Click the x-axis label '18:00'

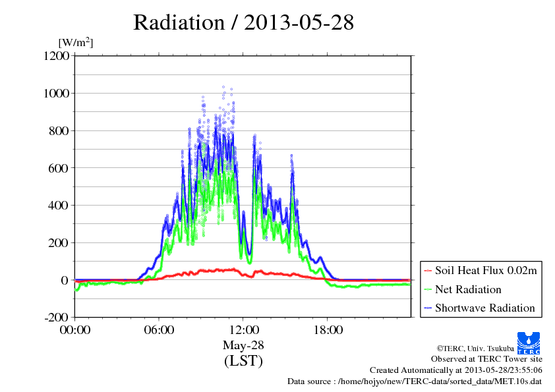(x=328, y=330)
